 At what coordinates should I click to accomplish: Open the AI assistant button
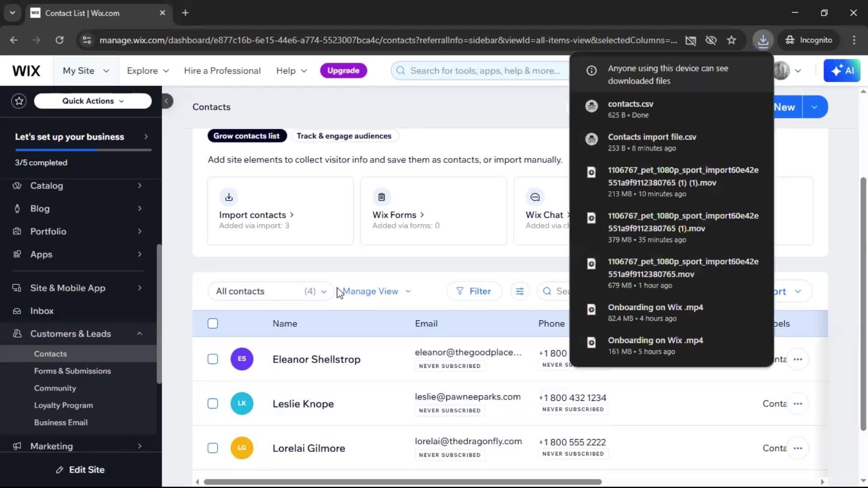click(x=842, y=70)
